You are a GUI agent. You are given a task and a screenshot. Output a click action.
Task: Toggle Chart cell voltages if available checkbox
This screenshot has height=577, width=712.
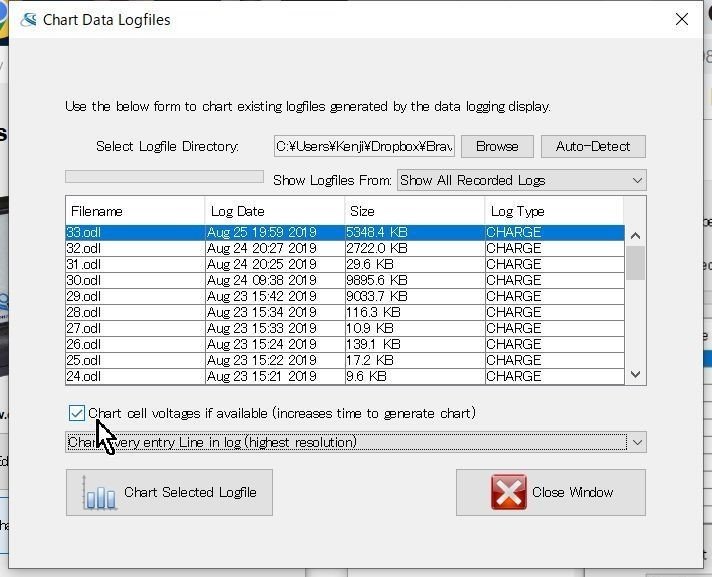click(77, 413)
